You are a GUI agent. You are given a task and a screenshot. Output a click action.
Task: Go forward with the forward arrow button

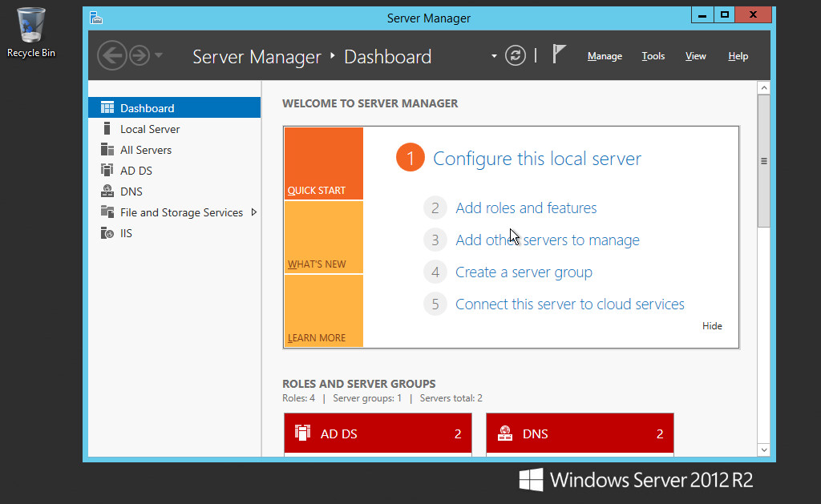coord(140,55)
